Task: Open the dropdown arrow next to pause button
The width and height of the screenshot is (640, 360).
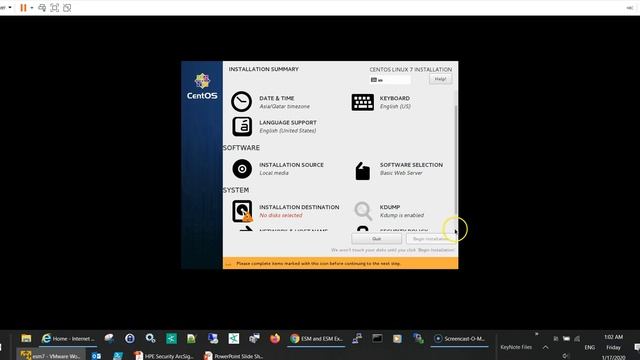Action: point(31,8)
